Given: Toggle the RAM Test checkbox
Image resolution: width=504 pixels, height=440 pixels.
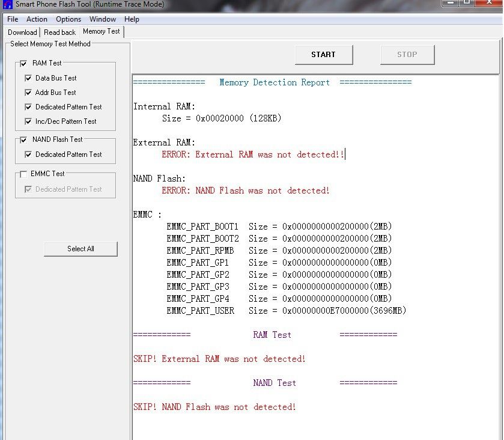Looking at the screenshot, I should [x=23, y=63].
